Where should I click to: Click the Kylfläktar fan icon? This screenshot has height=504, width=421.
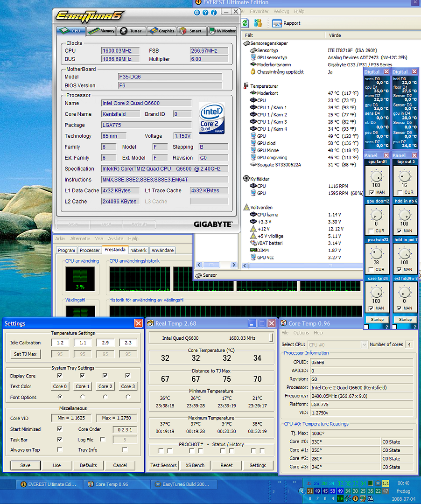click(246, 178)
